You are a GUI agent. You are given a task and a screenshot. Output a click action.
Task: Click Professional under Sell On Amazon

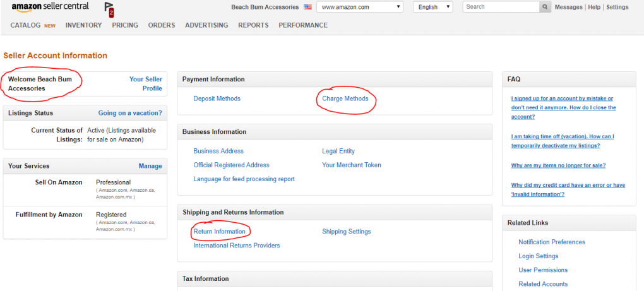click(x=114, y=182)
